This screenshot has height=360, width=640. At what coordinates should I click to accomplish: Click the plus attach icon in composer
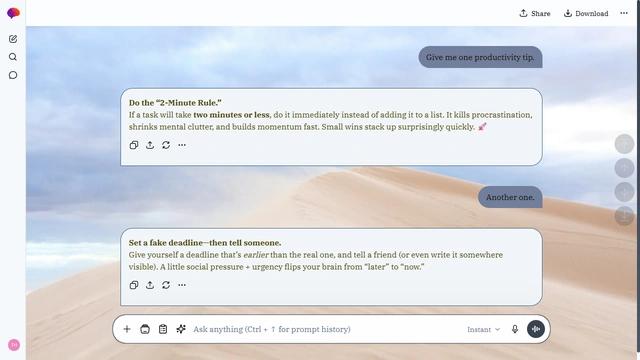pyautogui.click(x=127, y=329)
